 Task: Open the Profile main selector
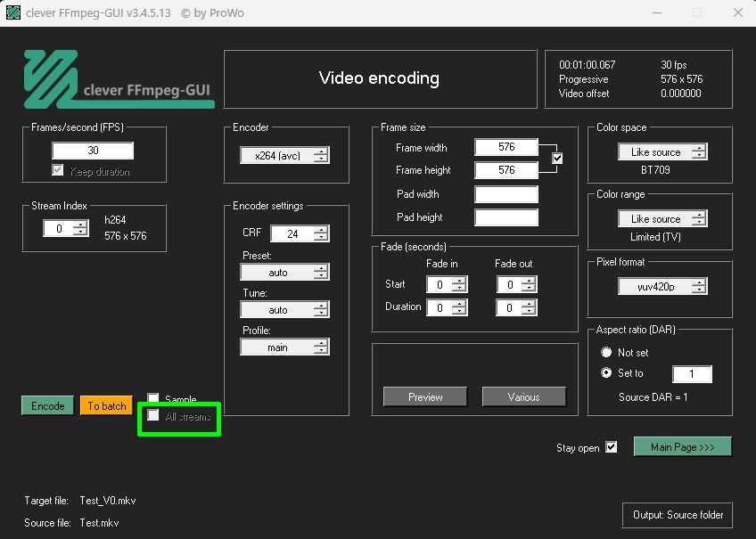[285, 347]
